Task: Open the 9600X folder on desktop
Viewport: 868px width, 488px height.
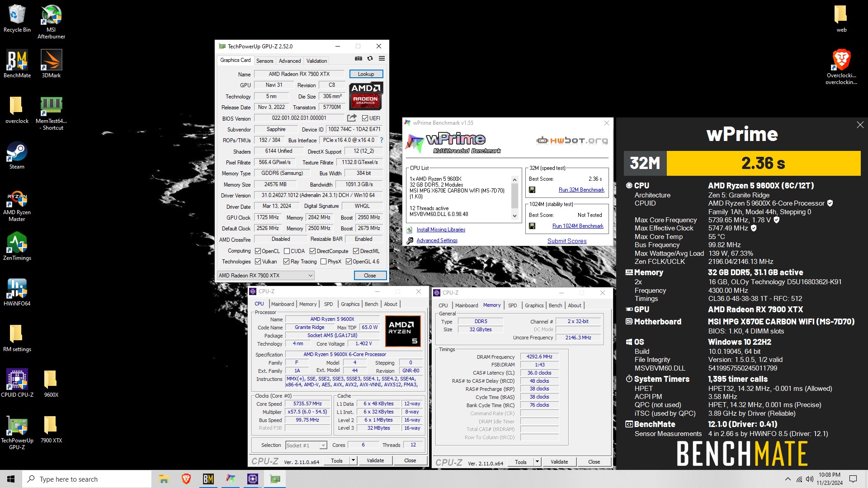Action: [51, 383]
